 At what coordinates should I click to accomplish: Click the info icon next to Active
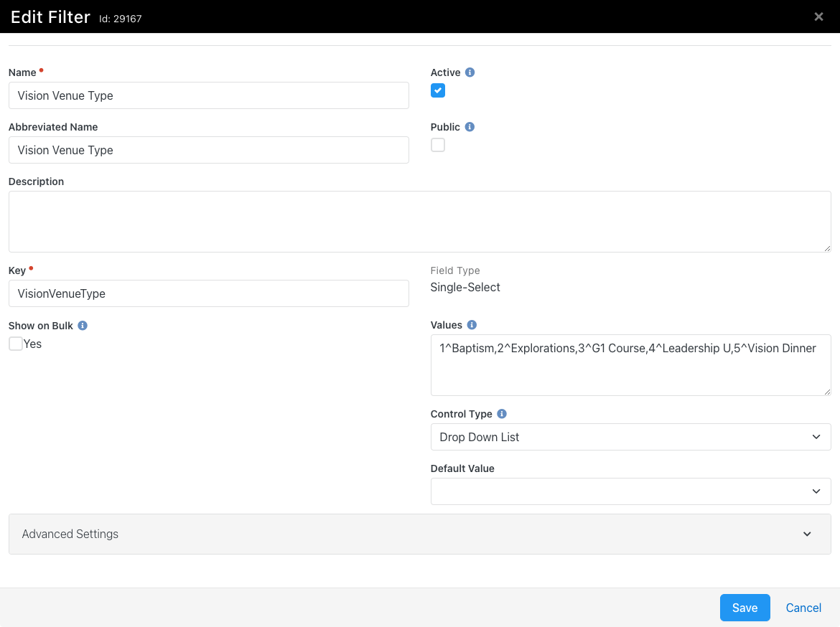click(x=470, y=72)
